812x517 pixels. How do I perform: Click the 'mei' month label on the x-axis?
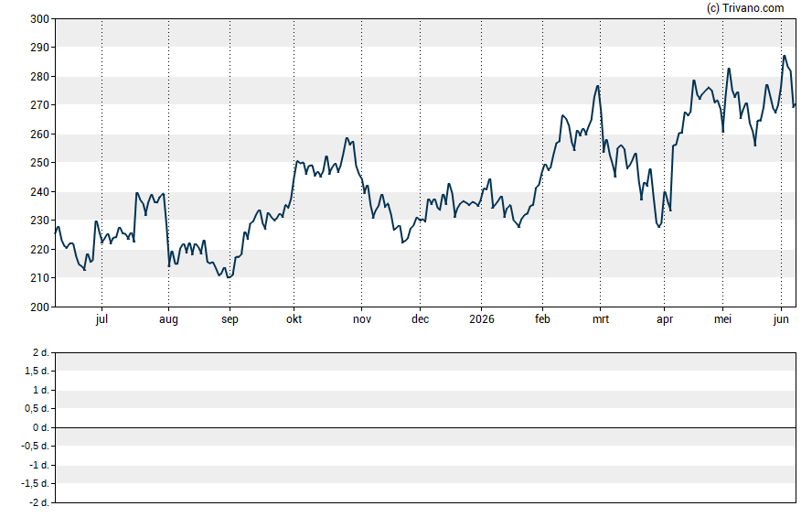(723, 319)
